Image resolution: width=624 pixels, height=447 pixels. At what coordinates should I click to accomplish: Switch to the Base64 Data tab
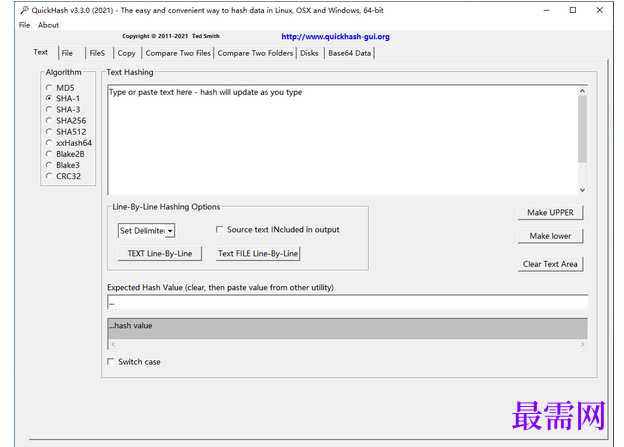tap(349, 53)
